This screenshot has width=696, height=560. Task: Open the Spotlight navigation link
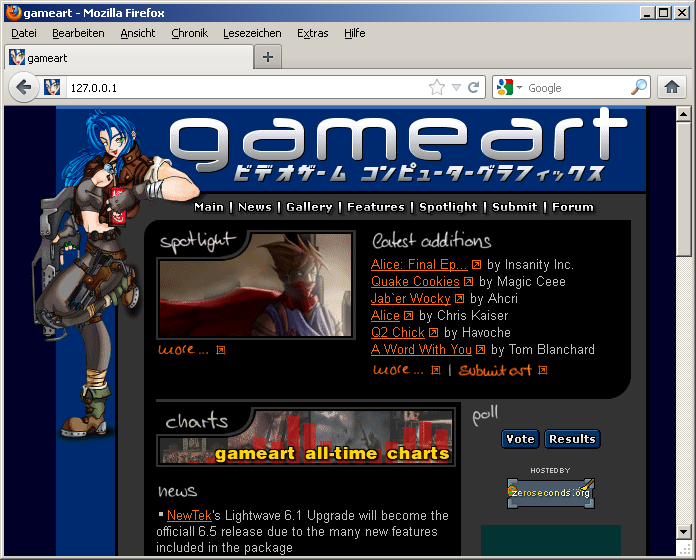pos(448,207)
